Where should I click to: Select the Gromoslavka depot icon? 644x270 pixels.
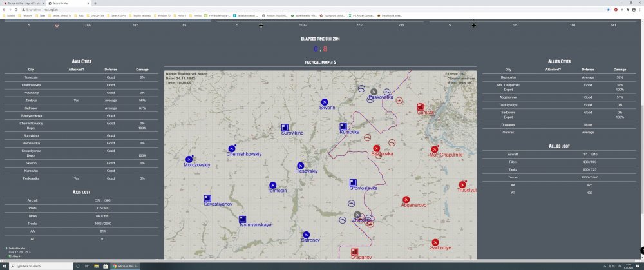pyautogui.click(x=354, y=183)
